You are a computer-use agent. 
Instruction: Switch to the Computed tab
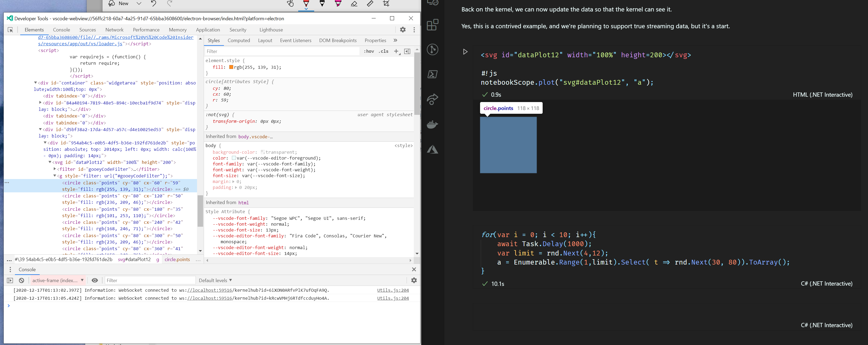pos(239,40)
